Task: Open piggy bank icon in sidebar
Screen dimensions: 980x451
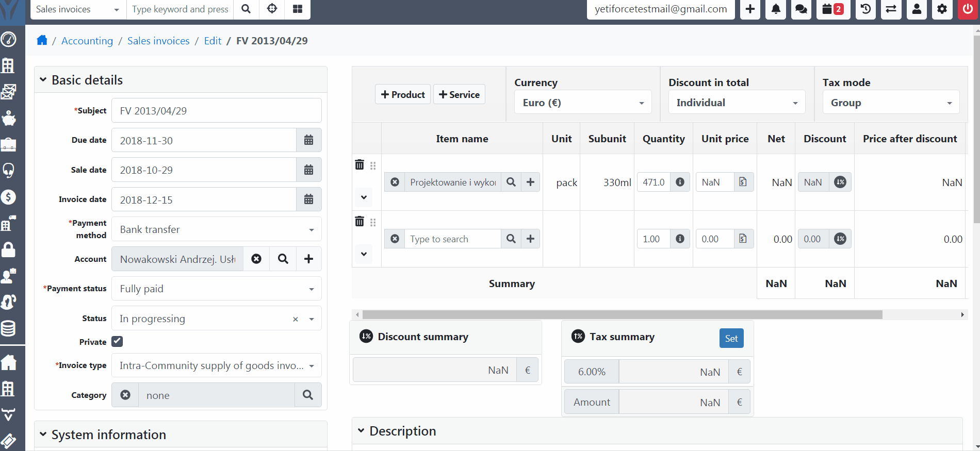Action: click(x=9, y=118)
